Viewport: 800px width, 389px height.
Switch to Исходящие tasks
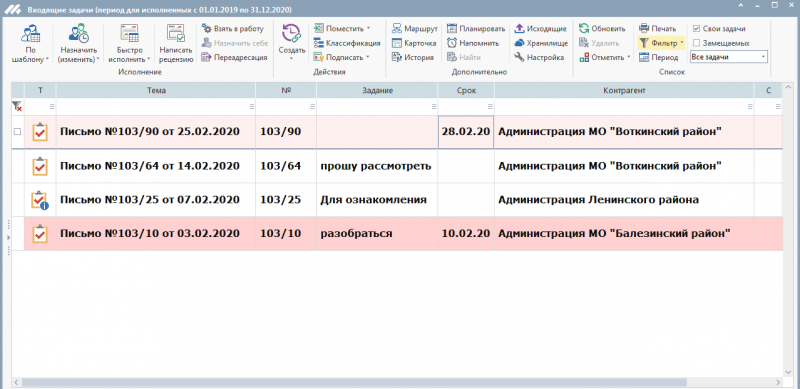(540, 29)
